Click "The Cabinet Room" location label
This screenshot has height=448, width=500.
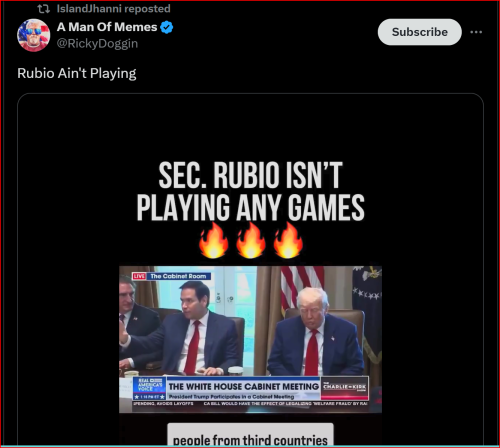178,276
